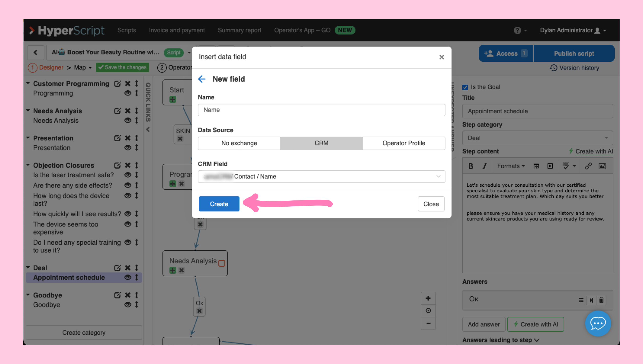Click into the Name input field
This screenshot has width=643, height=364.
coord(321,110)
